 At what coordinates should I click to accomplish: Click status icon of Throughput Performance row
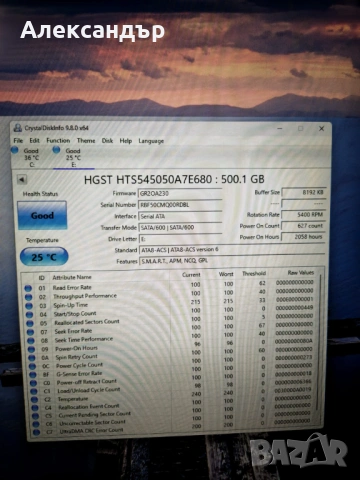(x=29, y=297)
